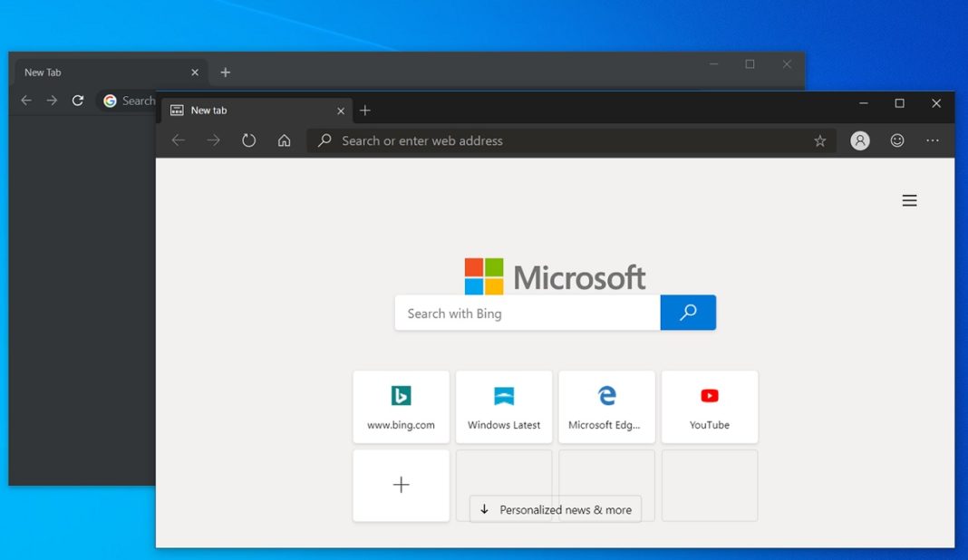Viewport: 968px width, 560px height.
Task: Send feedback using the smiley icon
Action: [x=896, y=140]
